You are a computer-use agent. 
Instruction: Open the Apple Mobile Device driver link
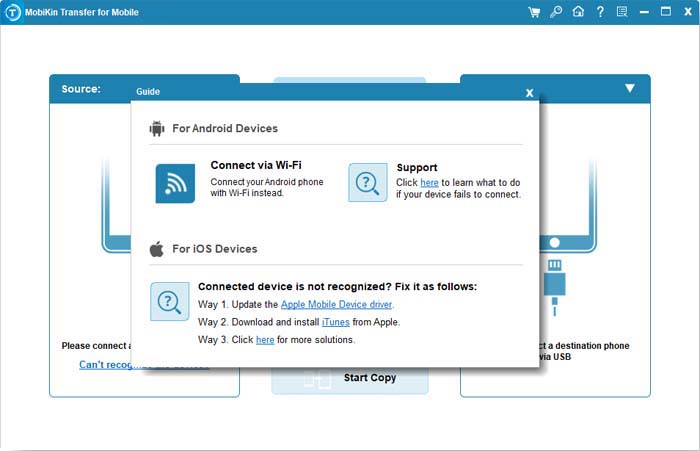337,305
